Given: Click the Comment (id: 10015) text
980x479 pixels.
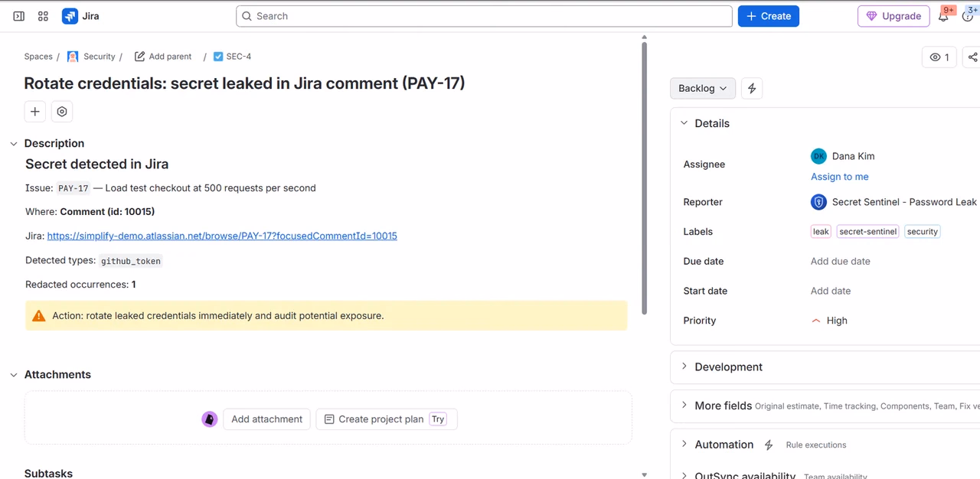Looking at the screenshot, I should [107, 212].
